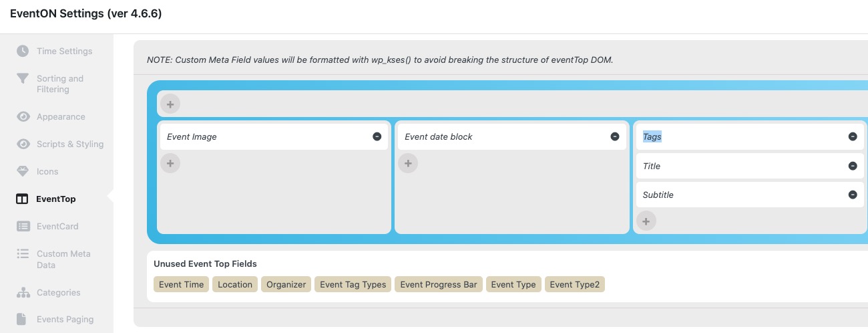Image resolution: width=868 pixels, height=333 pixels.
Task: Add a field below Subtitle
Action: coord(646,221)
